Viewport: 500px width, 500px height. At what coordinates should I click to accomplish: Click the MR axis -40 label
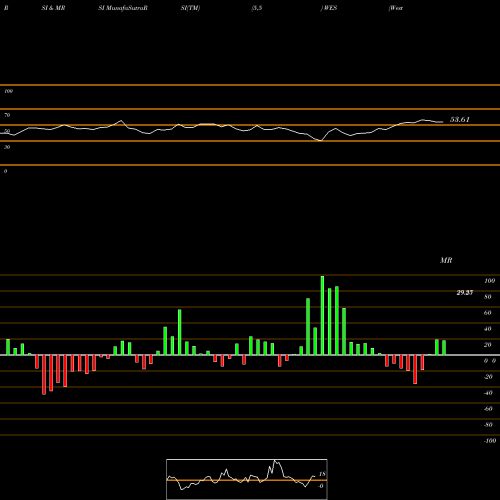[488, 393]
